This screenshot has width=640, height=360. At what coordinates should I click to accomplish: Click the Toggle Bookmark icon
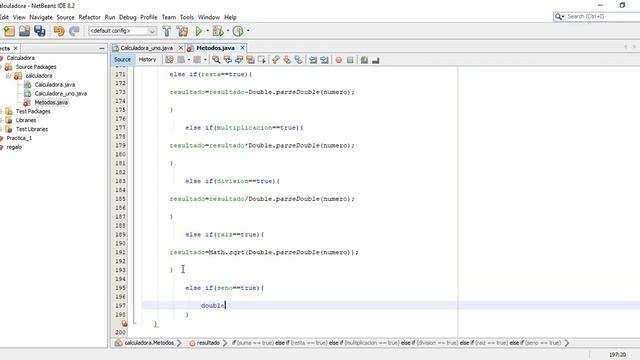[x=299, y=60]
